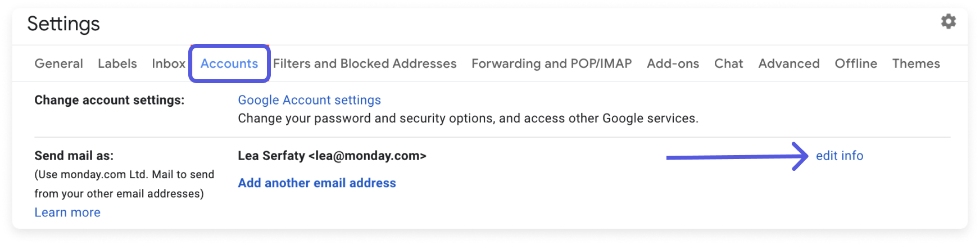Go to the Advanced tab

[x=789, y=63]
